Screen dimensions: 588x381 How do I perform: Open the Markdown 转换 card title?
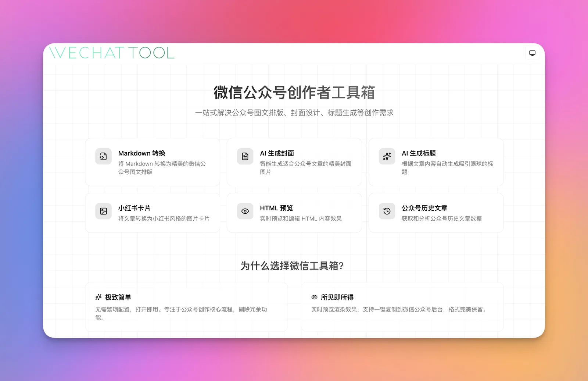pos(141,153)
